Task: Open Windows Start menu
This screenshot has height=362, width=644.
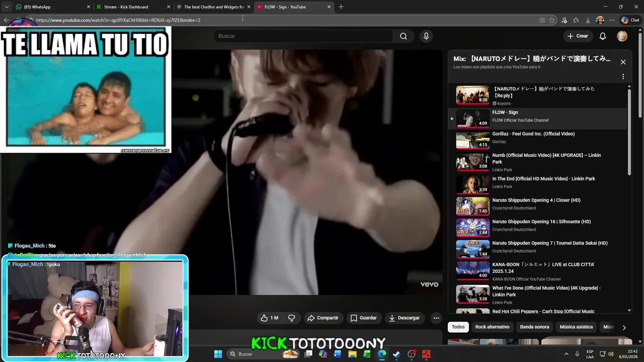Action: [218, 354]
